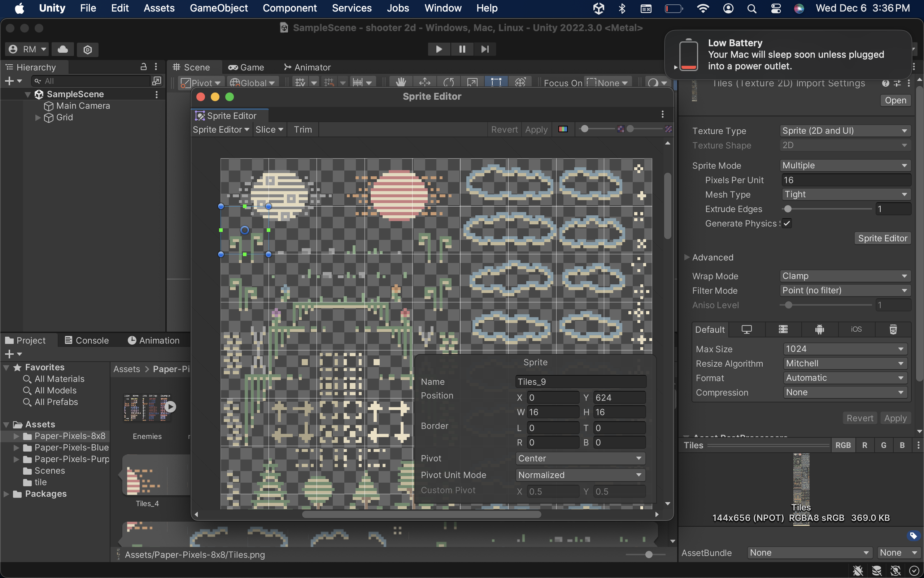This screenshot has width=924, height=578.
Task: Select the Android platform override tab
Action: pos(819,329)
